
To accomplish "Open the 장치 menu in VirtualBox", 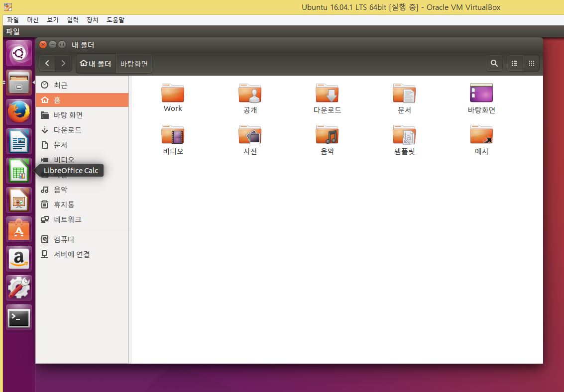I will [x=92, y=20].
